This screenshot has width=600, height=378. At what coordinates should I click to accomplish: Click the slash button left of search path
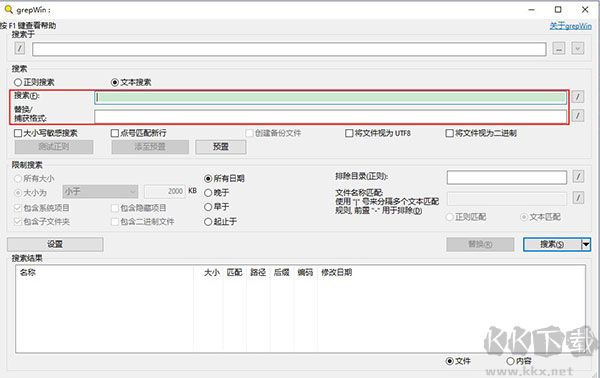pos(20,48)
